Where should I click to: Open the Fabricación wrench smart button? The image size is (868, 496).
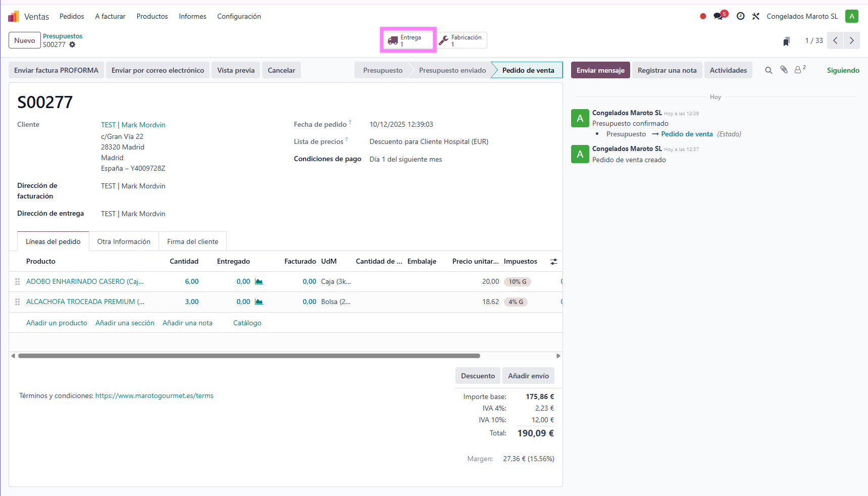462,40
